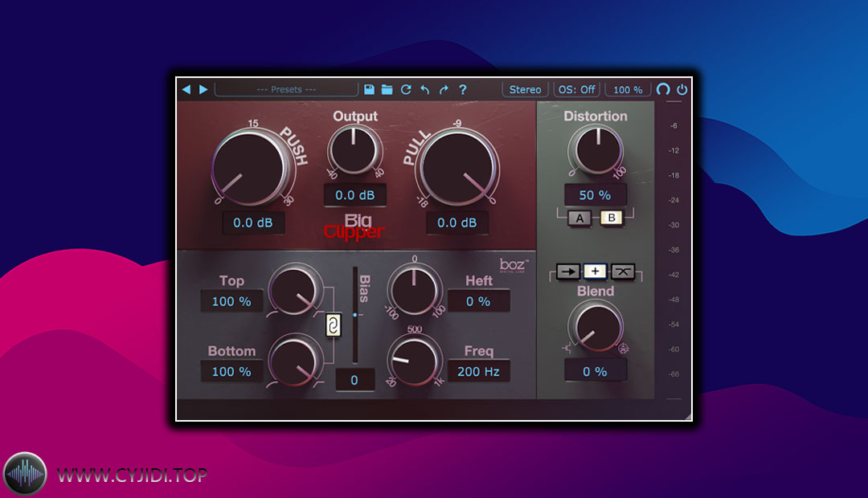Click the Blend knob
Screen dimensions: 868x498
tap(596, 328)
